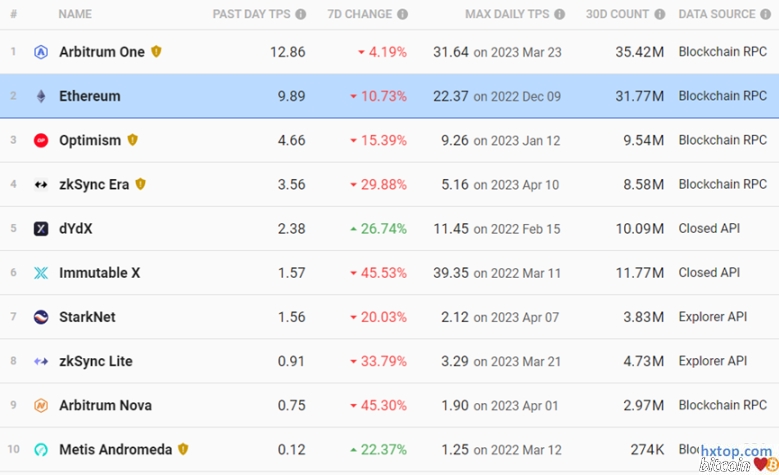Click the Arbitrum Nova orange icon
The width and height of the screenshot is (779, 475).
pos(41,406)
